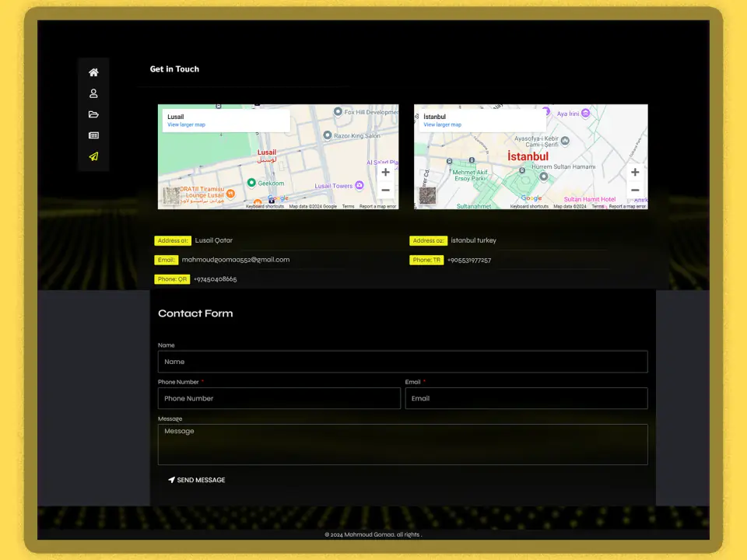The width and height of the screenshot is (747, 560).
Task: Click the Get in Touch heading
Action: (174, 69)
